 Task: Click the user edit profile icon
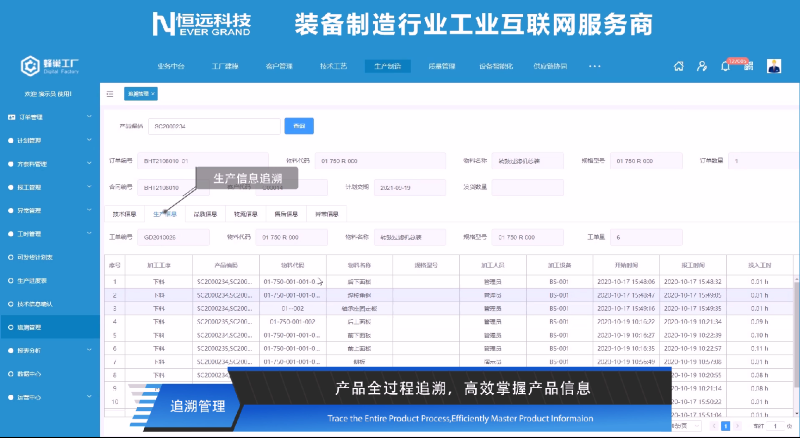[702, 66]
